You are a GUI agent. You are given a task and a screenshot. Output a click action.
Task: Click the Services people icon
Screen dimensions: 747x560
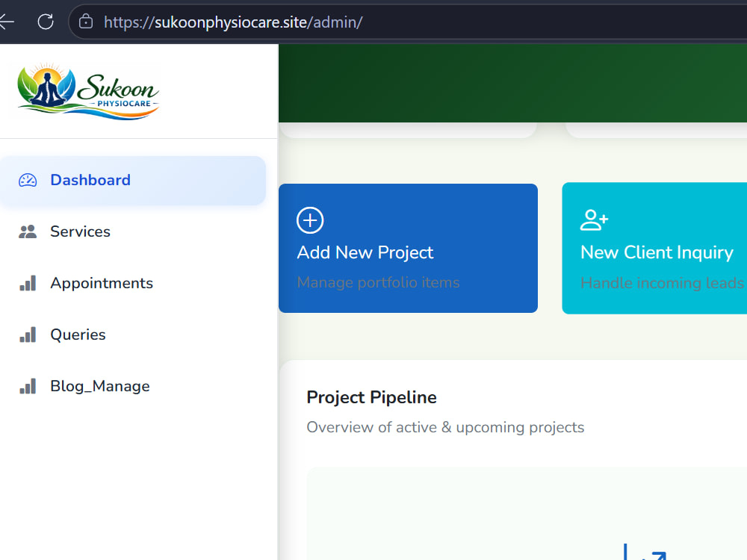click(28, 231)
